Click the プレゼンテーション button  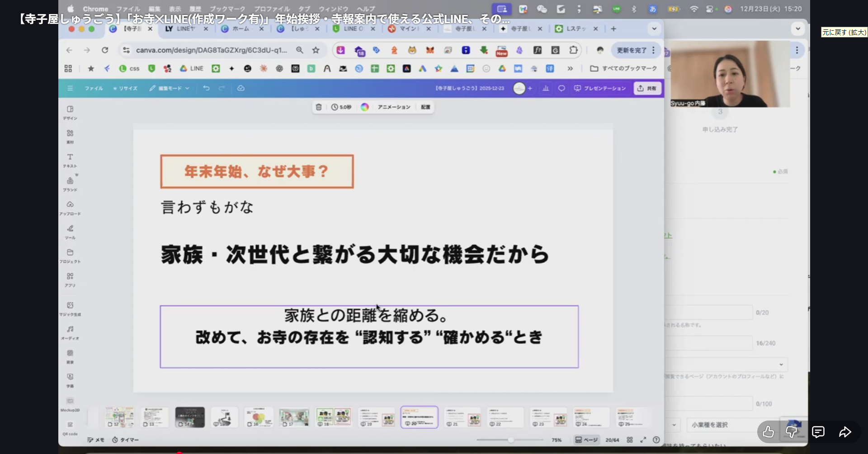point(600,88)
